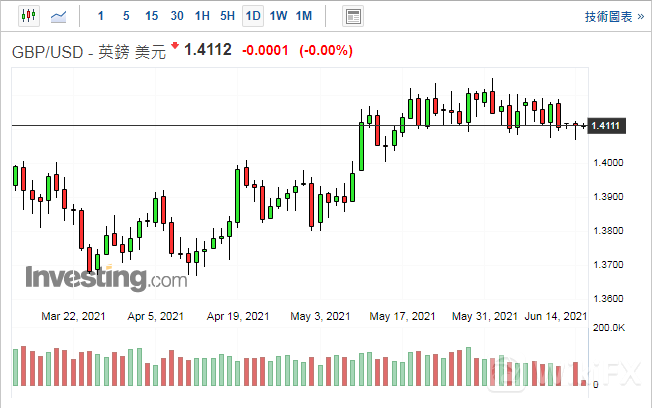Viewport: 652px width, 408px height.
Task: Click the May 17, 2021 date marker
Action: [402, 316]
